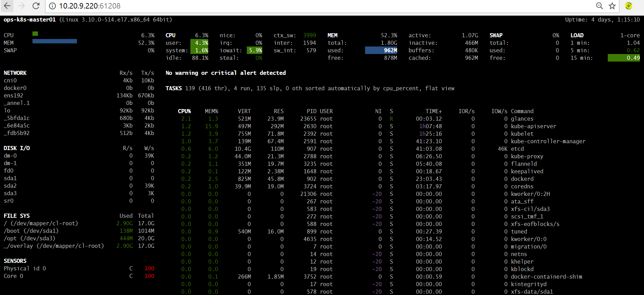Select the DISK I/O section heading
The height and width of the screenshot is (295, 644).
pyautogui.click(x=17, y=148)
